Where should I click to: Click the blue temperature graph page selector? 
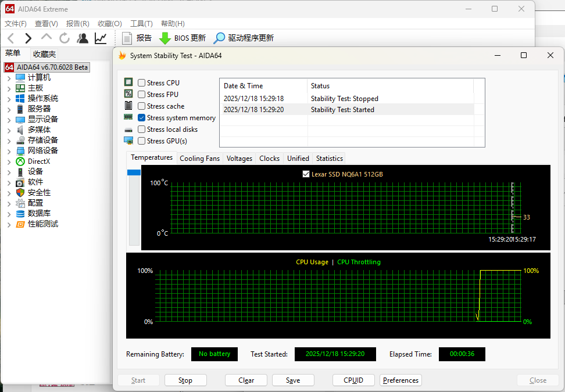point(134,172)
